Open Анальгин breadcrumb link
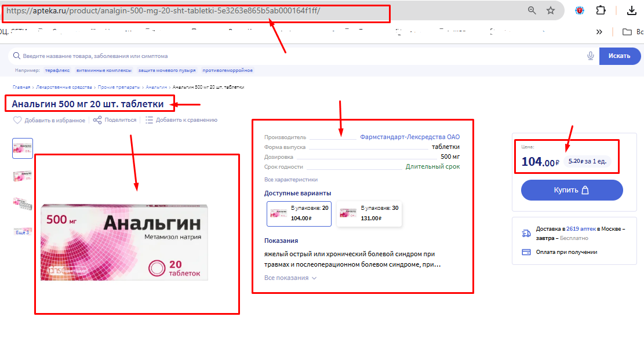This screenshot has height=342, width=644. pos(156,87)
